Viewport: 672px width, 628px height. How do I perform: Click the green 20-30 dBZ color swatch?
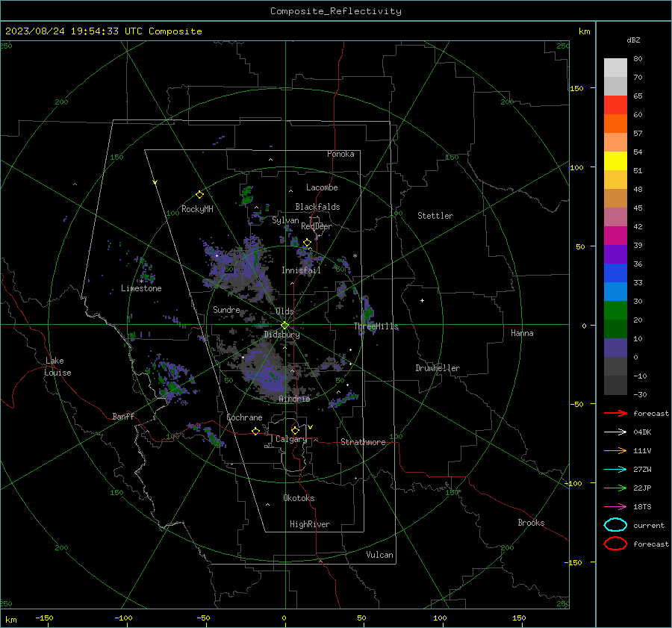tap(615, 311)
